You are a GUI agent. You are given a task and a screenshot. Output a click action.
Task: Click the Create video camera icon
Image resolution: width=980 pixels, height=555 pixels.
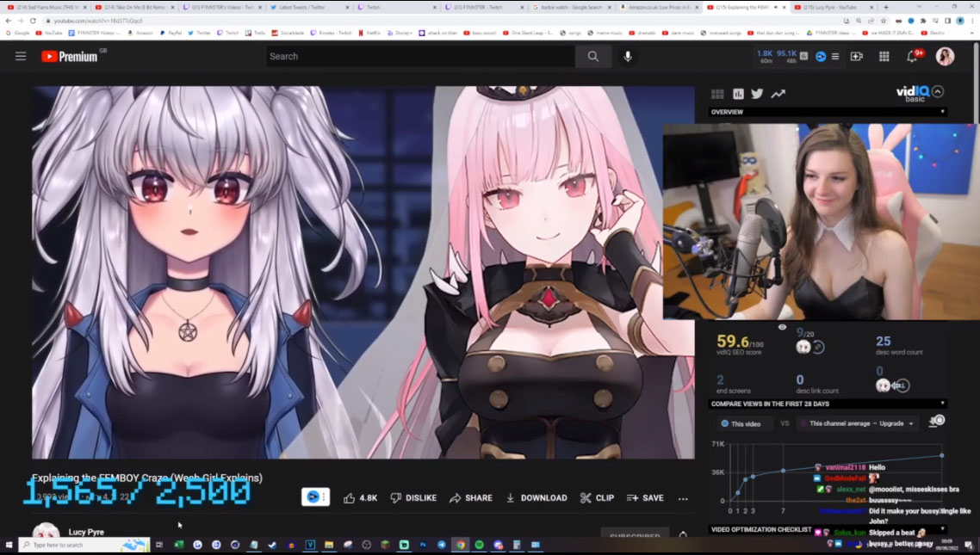856,56
